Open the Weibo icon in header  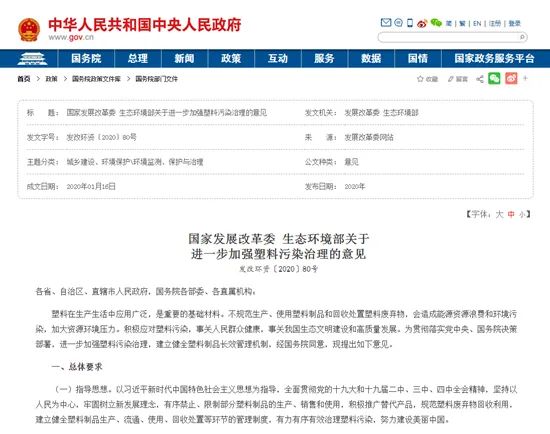(x=422, y=23)
